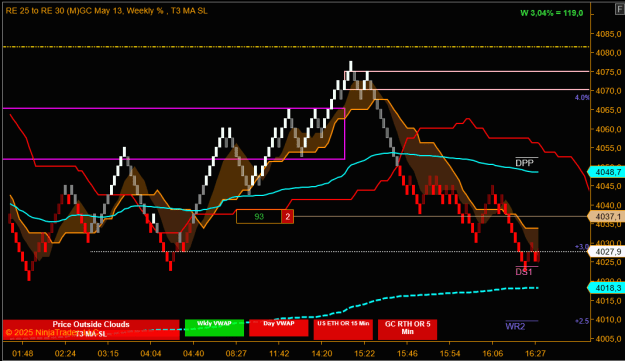Click the red Day VWAP status box
The width and height of the screenshot is (625, 361).
click(279, 328)
